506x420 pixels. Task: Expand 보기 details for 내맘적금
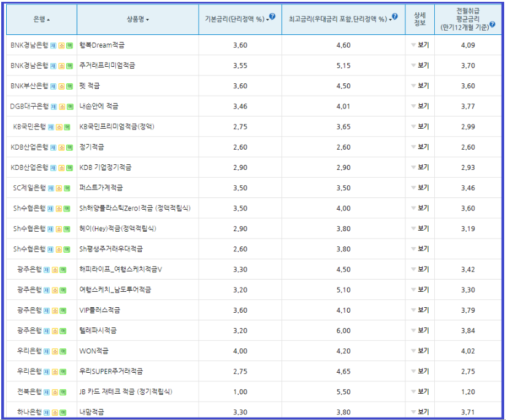click(x=420, y=411)
